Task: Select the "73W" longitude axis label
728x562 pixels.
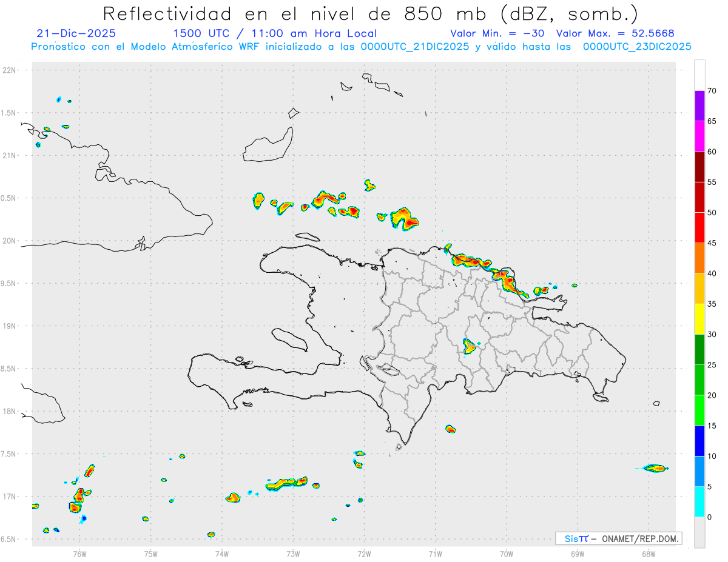Action: pyautogui.click(x=293, y=554)
